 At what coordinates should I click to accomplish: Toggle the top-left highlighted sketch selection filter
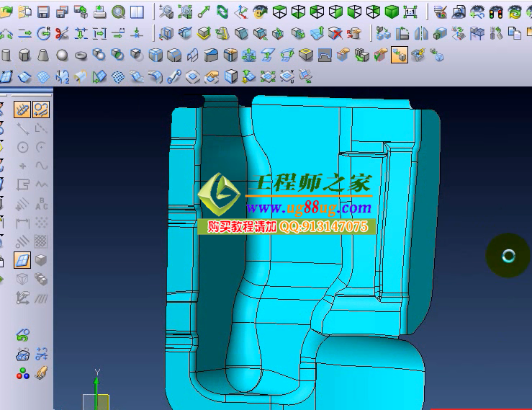[22, 110]
